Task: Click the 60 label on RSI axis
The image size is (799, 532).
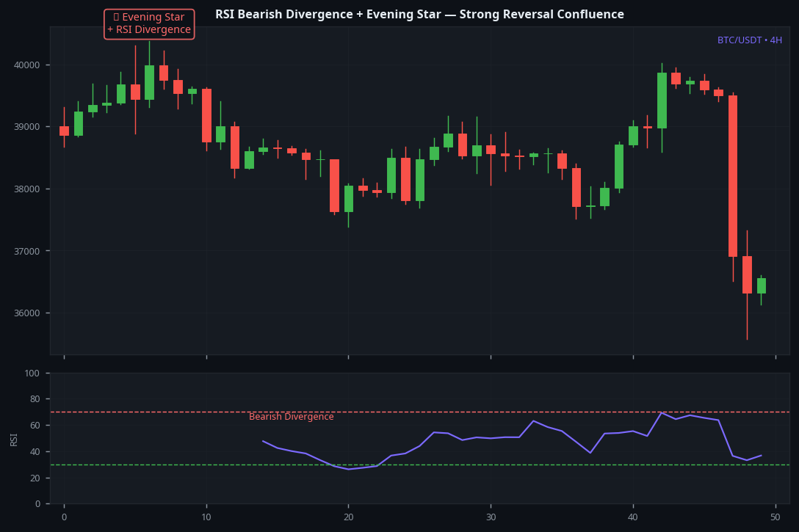Action: pyautogui.click(x=35, y=425)
